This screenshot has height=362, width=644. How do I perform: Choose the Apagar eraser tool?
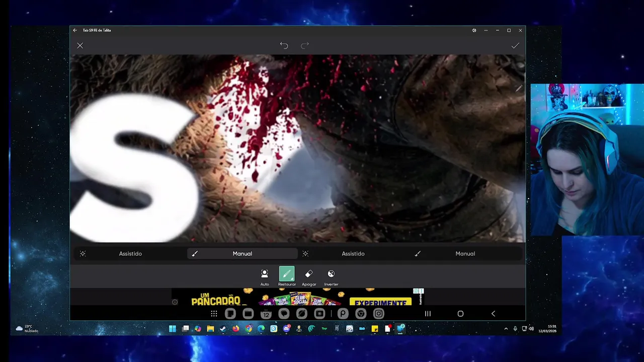point(309,277)
